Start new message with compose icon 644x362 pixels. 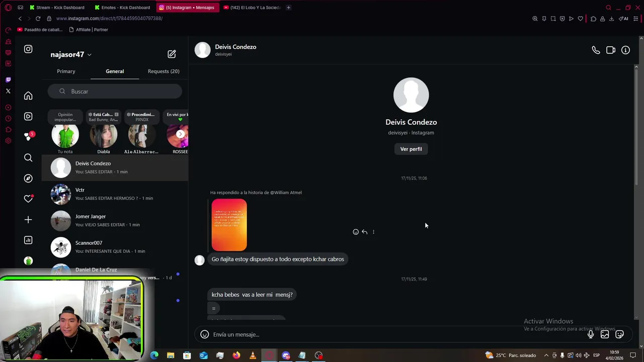(172, 54)
